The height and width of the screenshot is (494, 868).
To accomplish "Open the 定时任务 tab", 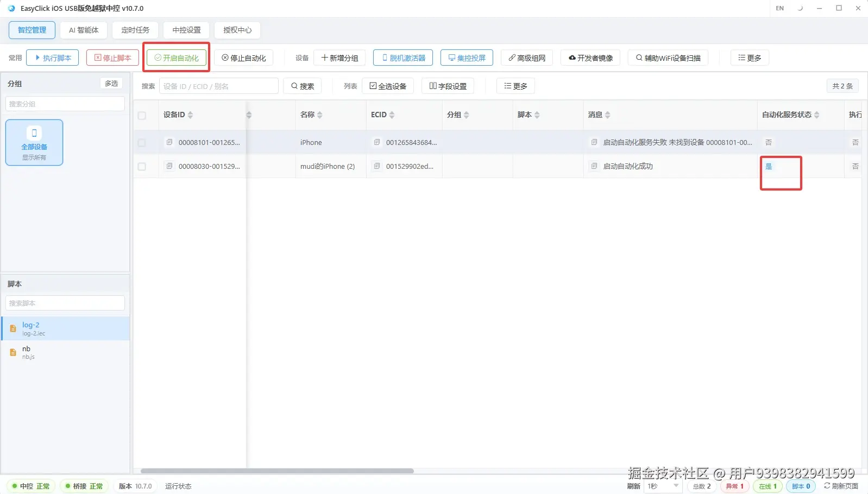I will 135,30.
